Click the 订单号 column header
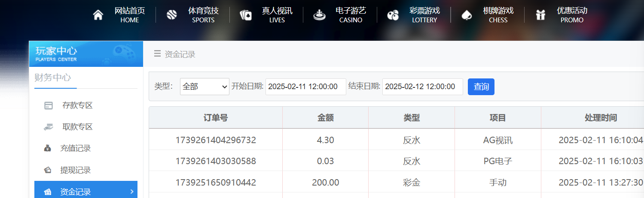Image resolution: width=644 pixels, height=198 pixels. [216, 117]
